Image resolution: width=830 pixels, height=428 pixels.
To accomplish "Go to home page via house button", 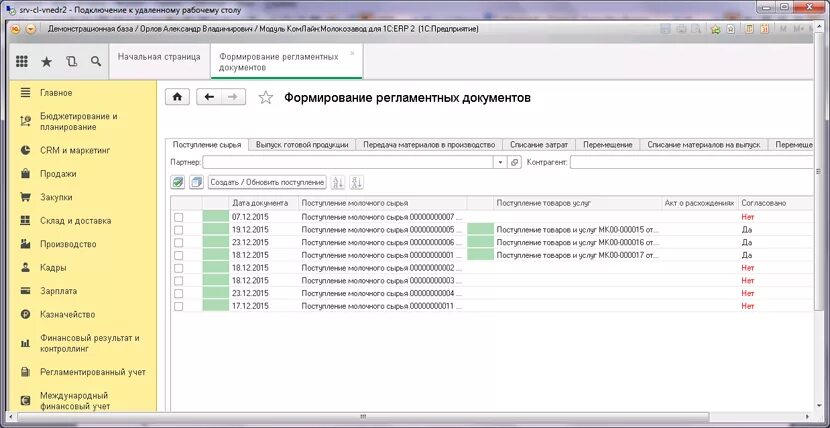I will click(177, 97).
